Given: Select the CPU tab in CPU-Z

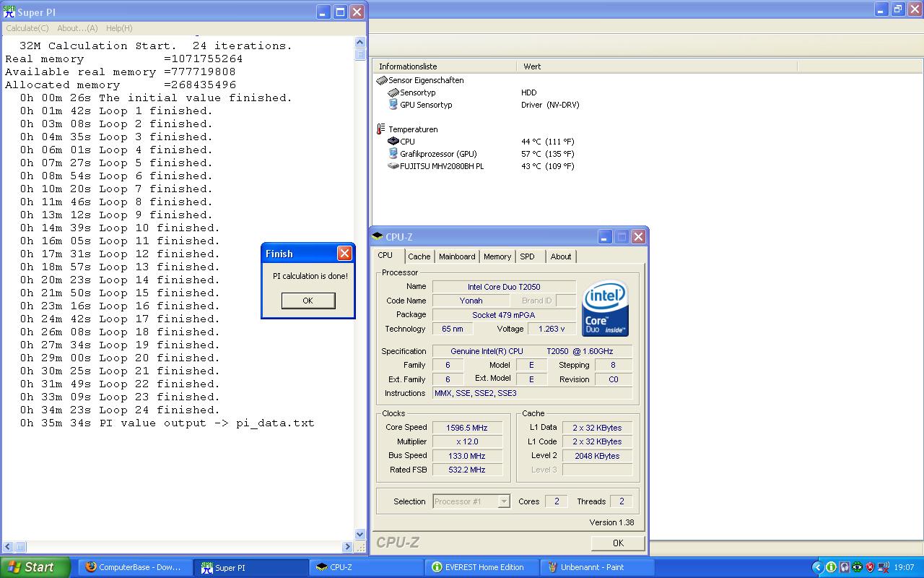Looking at the screenshot, I should coord(385,255).
